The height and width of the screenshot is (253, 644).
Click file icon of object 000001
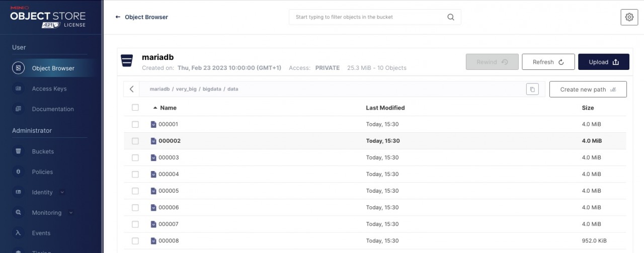pos(153,124)
